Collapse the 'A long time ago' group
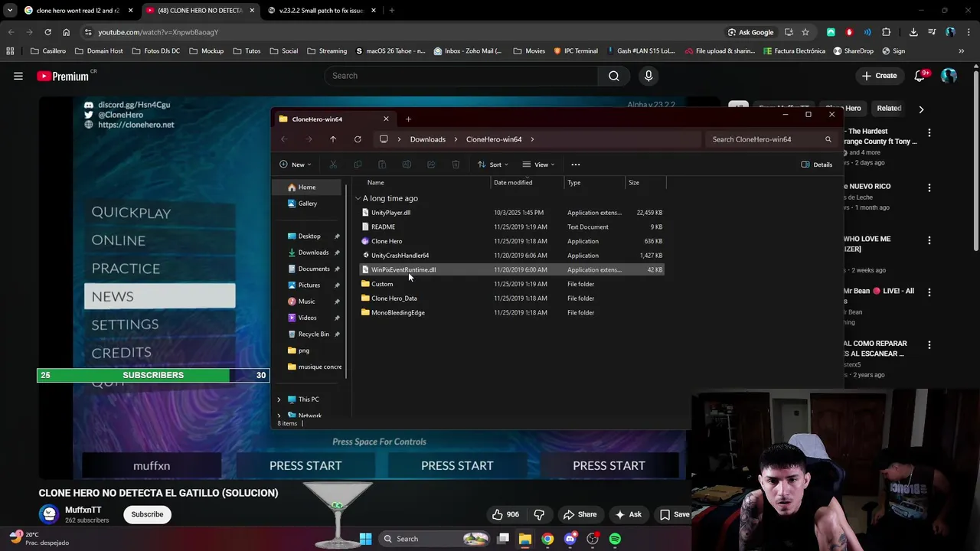This screenshot has width=980, height=551. pos(358,198)
